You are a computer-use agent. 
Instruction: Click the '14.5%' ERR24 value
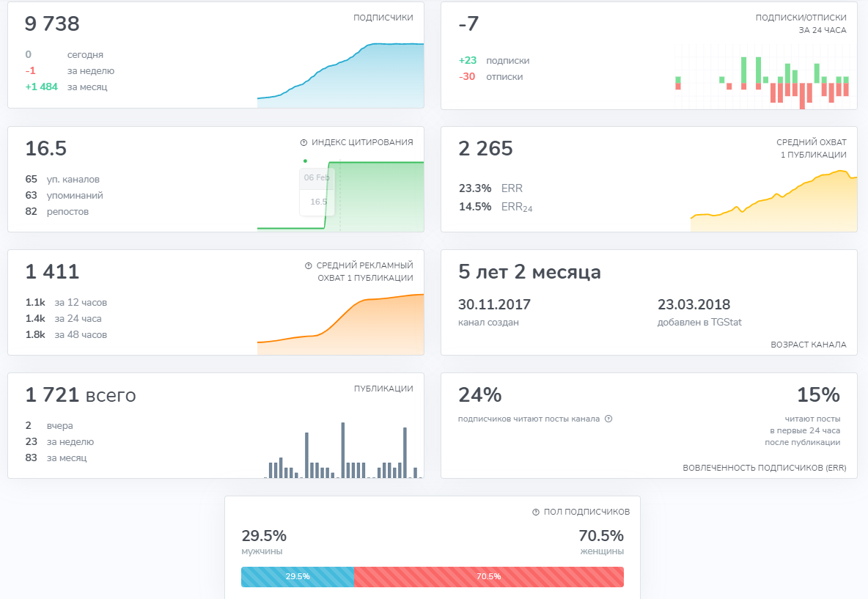[475, 207]
